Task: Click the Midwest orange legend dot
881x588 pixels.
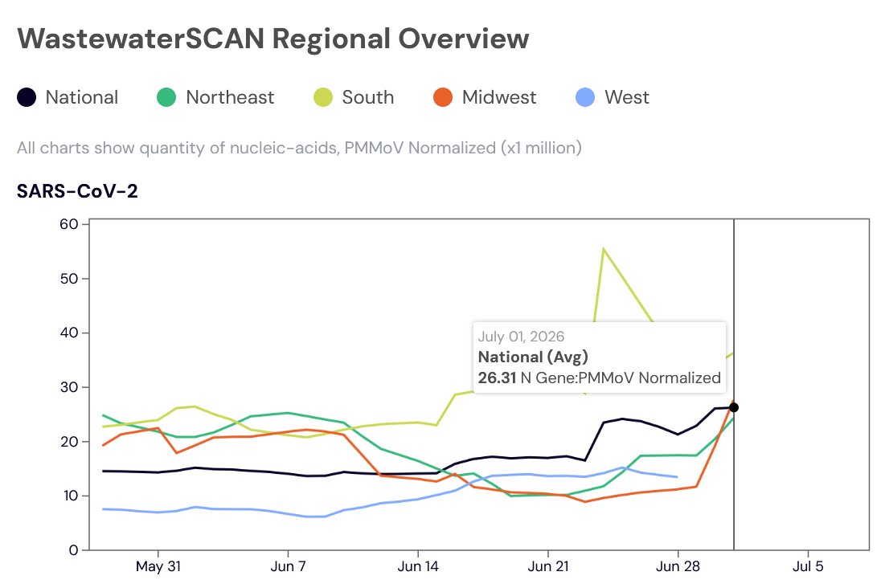Action: (443, 97)
